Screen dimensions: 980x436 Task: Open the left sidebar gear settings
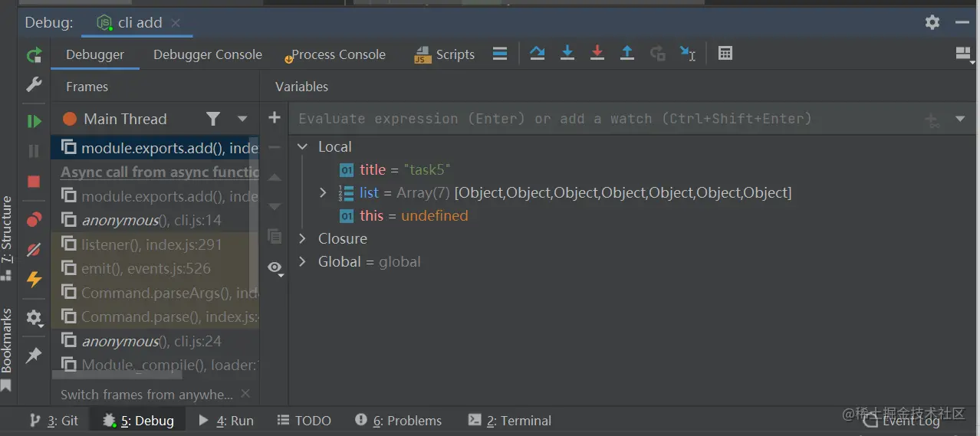point(34,317)
